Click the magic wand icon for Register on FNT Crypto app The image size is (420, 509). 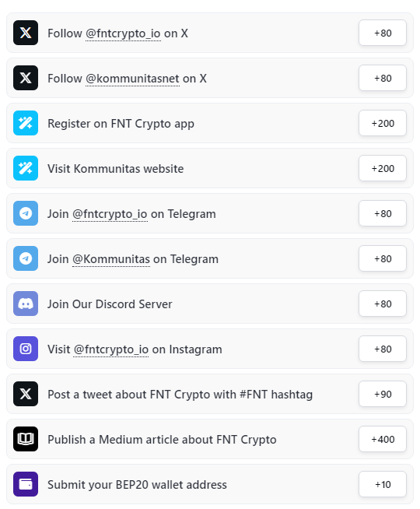26,123
